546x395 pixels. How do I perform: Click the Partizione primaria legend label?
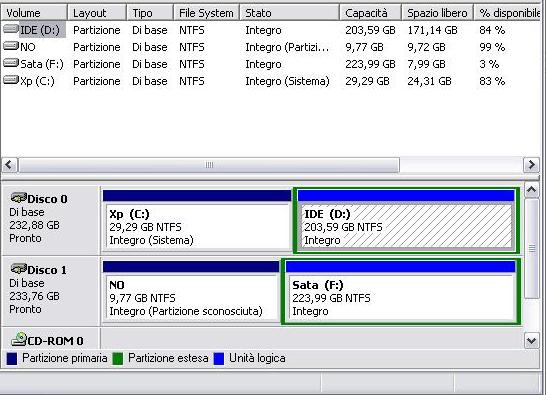coord(65,358)
